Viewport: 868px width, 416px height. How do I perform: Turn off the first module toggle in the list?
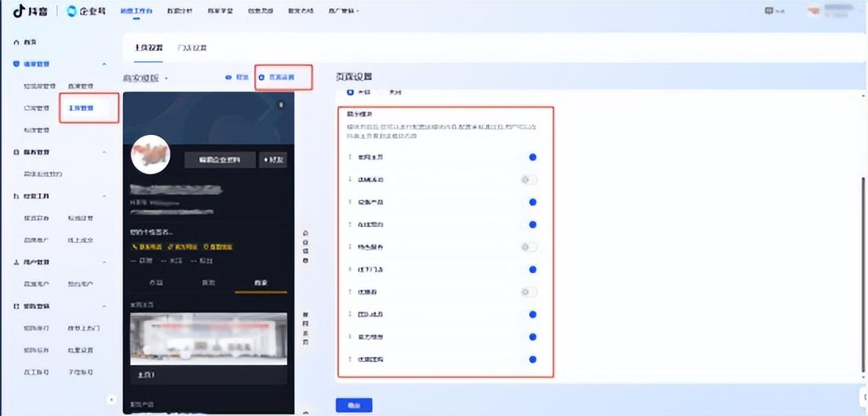(530, 157)
